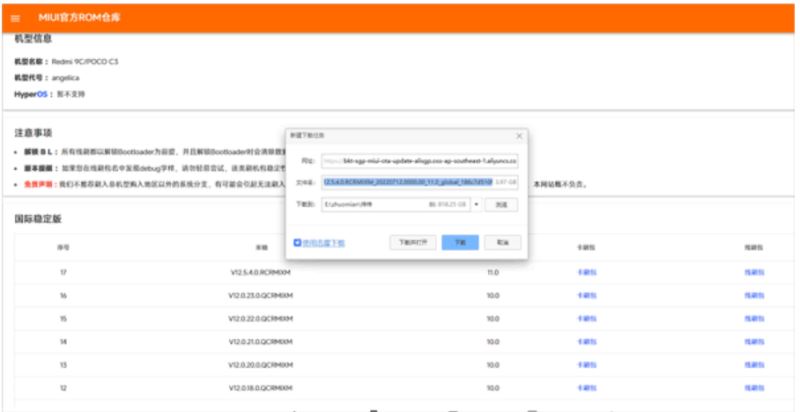Open the hamburger menu in orange header
The height and width of the screenshot is (412, 800).
click(x=15, y=18)
